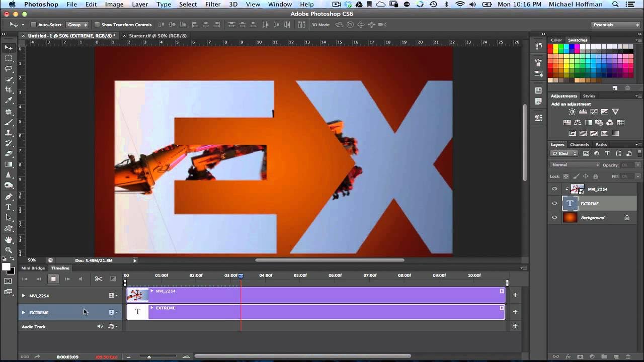This screenshot has width=644, height=362.
Task: Stop timeline playback
Action: pyautogui.click(x=53, y=279)
